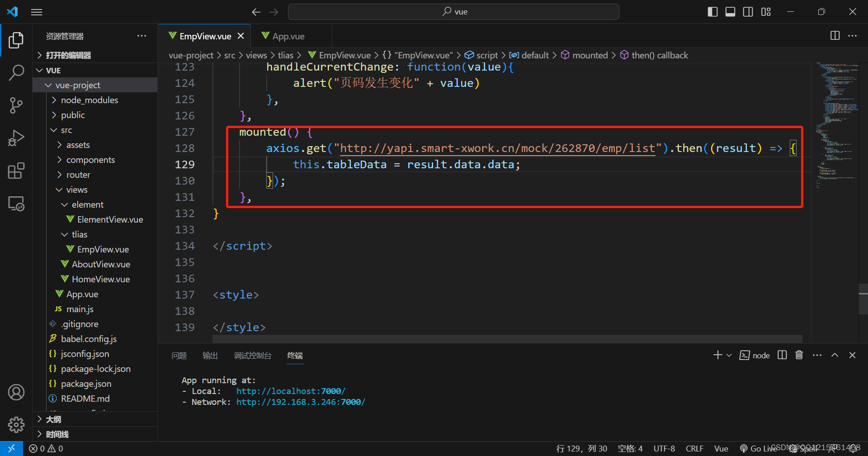Open terminal panel more actions
The image size is (868, 456).
(817, 355)
